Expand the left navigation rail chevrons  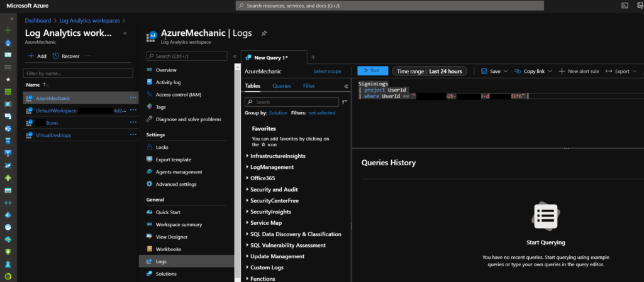coord(11,19)
